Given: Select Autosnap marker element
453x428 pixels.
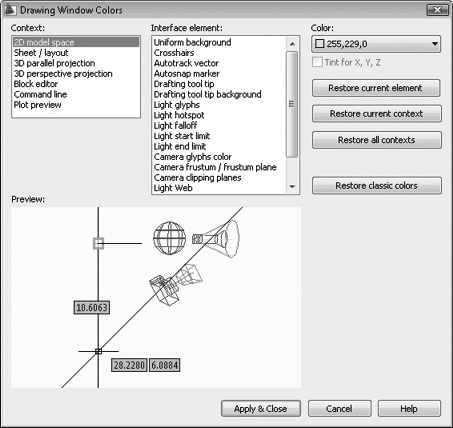Looking at the screenshot, I should click(186, 73).
